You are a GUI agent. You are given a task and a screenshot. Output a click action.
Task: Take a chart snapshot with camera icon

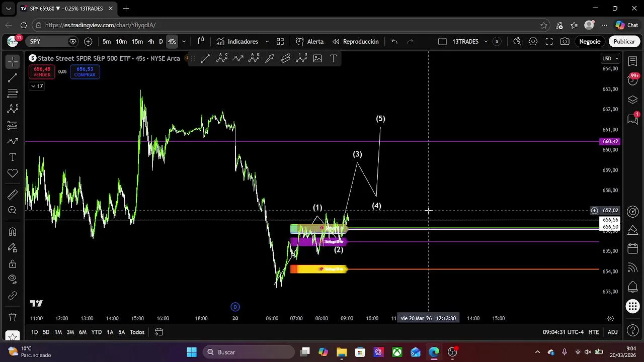tap(565, 42)
